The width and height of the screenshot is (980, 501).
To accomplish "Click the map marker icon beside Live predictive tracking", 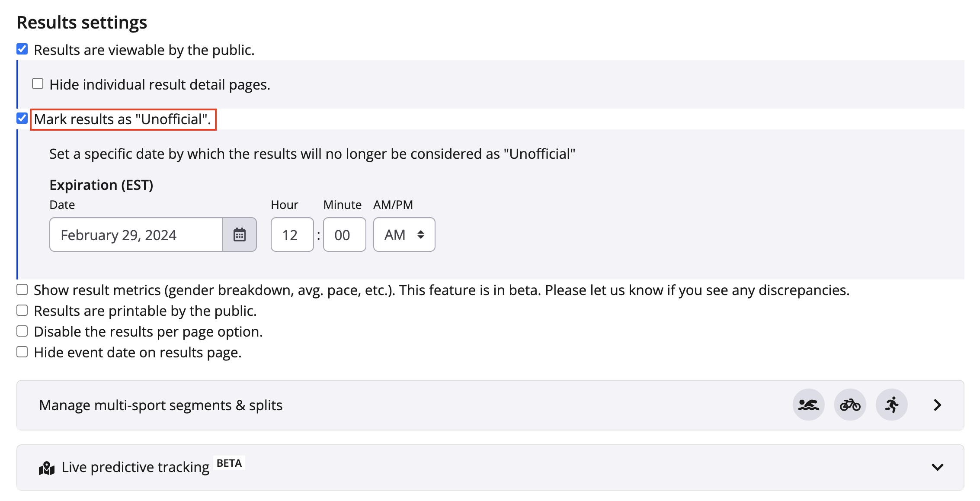I will point(47,468).
